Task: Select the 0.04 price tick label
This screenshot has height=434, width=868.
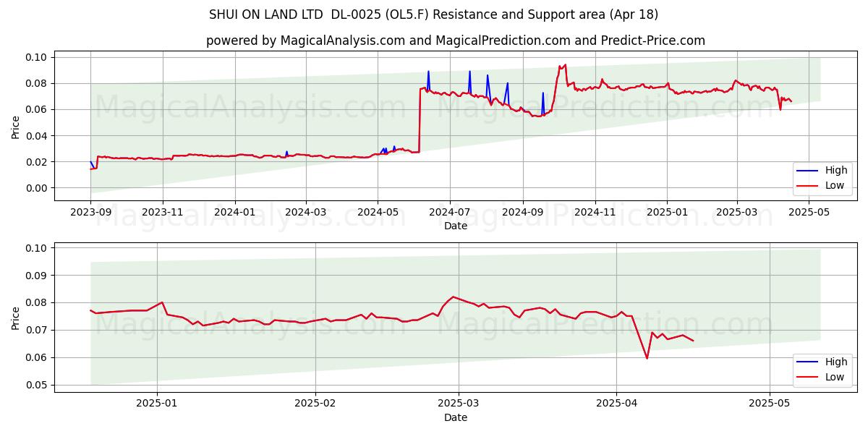Action: click(x=36, y=136)
